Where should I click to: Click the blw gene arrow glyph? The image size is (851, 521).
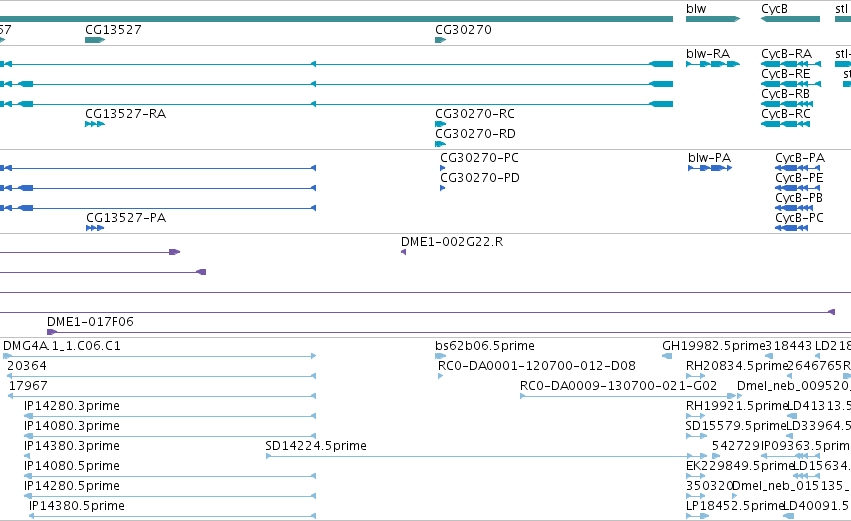tap(713, 20)
